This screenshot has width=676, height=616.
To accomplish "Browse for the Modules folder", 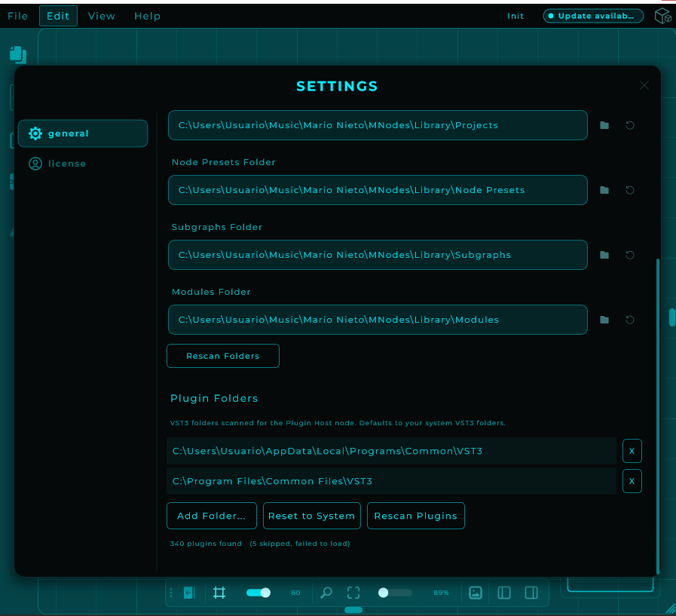I will [x=604, y=320].
